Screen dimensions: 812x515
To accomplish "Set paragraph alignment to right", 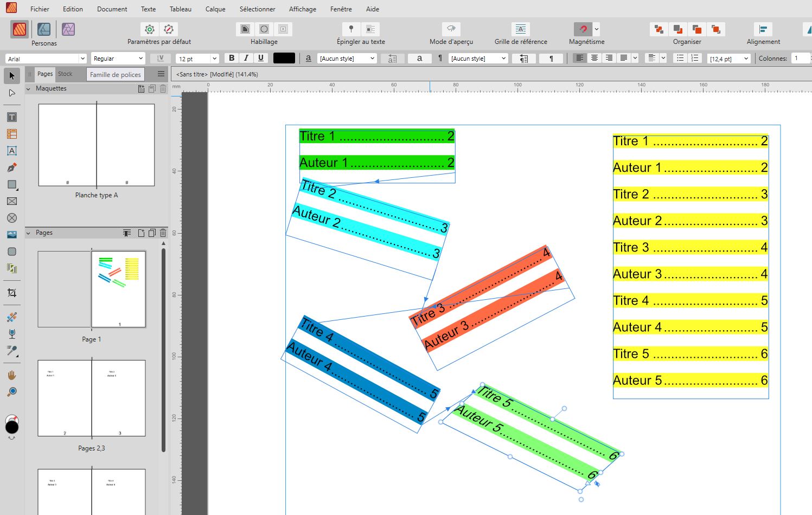I will (x=609, y=58).
